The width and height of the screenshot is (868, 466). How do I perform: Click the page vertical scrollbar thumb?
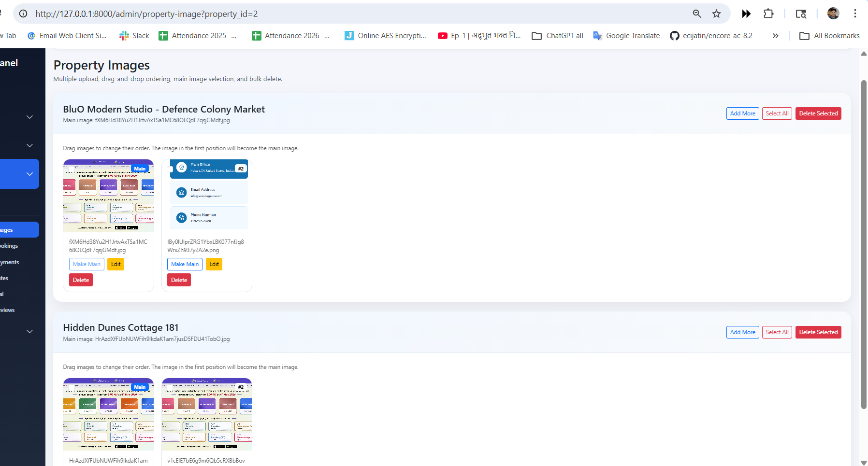pyautogui.click(x=864, y=241)
